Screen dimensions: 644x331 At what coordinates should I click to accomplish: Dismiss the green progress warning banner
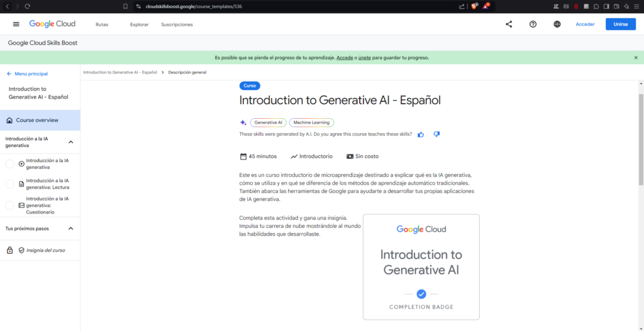click(635, 57)
